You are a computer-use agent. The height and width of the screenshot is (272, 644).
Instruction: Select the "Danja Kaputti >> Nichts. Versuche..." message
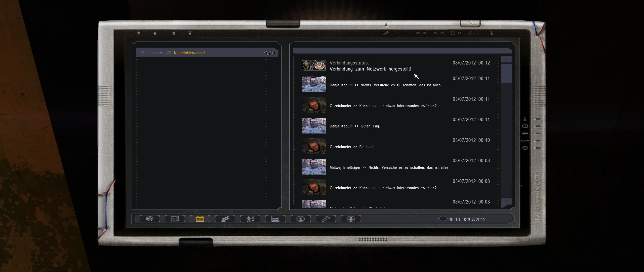tap(386, 85)
